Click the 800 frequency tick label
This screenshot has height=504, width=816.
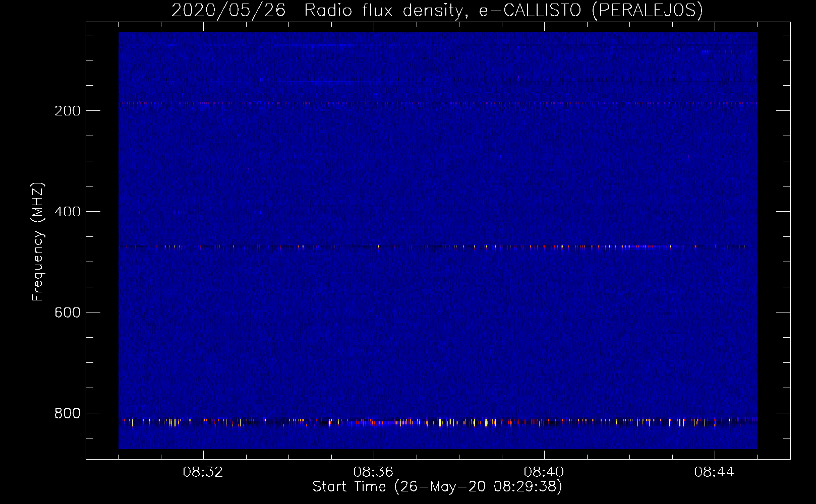(68, 413)
